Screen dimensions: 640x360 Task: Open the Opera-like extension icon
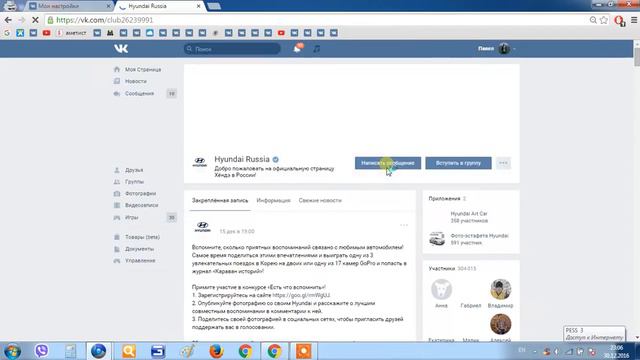pyautogui.click(x=620, y=20)
